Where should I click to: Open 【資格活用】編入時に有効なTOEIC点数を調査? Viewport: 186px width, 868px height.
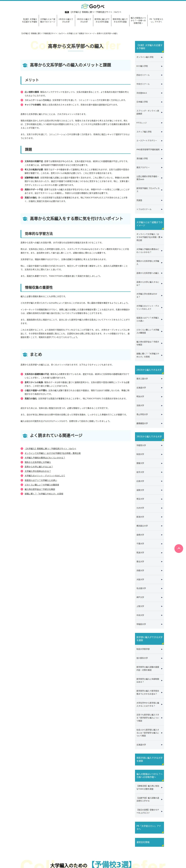[149, 787]
